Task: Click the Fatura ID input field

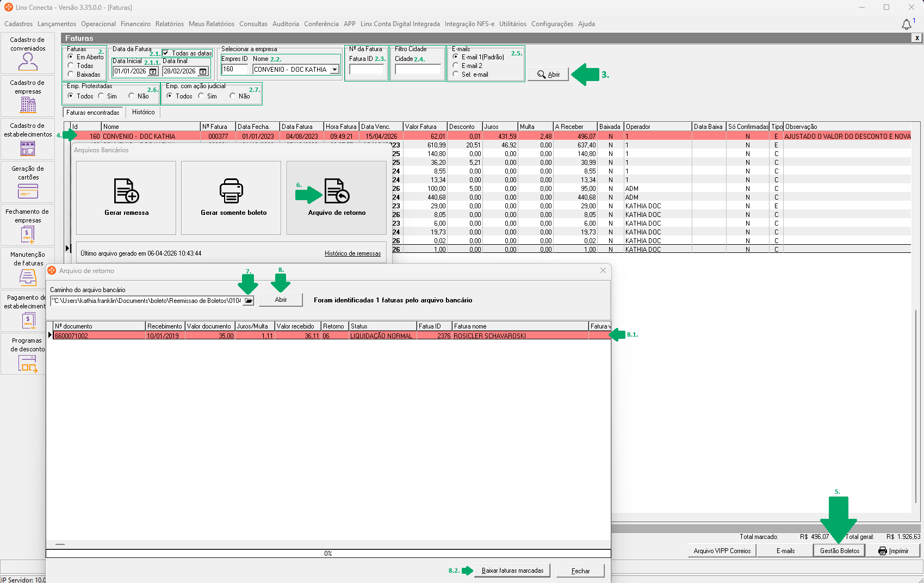Action: point(367,70)
